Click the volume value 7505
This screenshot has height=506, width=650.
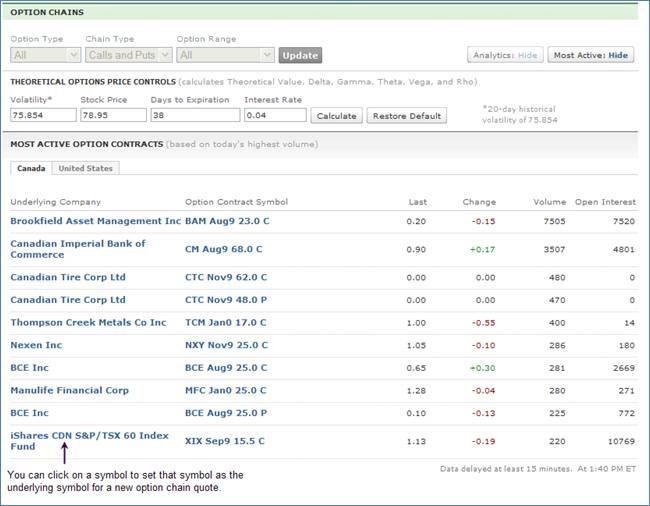coord(554,221)
